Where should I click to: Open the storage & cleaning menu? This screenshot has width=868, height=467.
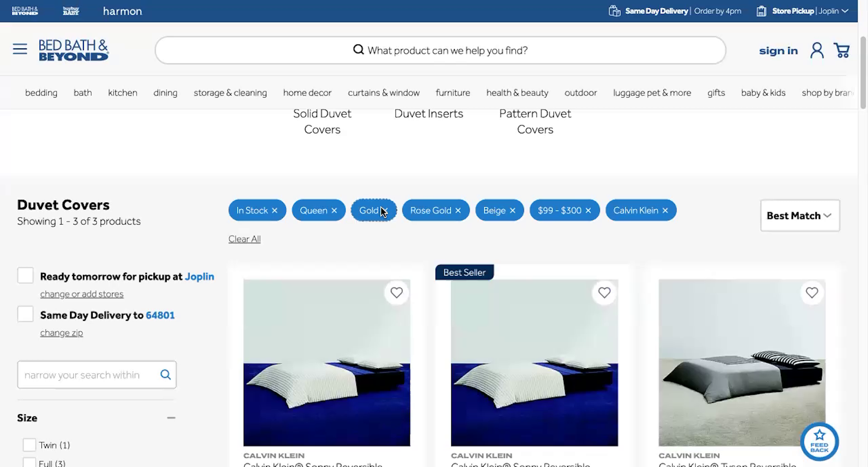[x=230, y=92]
